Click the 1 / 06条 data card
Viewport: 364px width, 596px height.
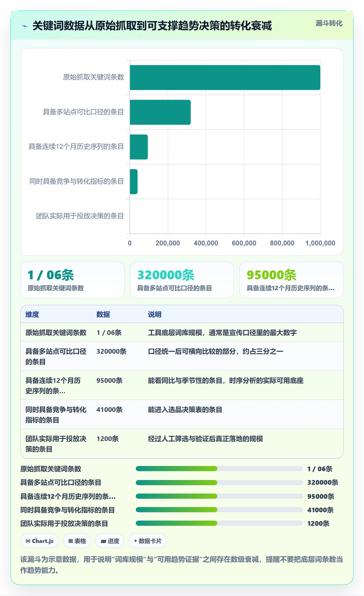coord(73,280)
